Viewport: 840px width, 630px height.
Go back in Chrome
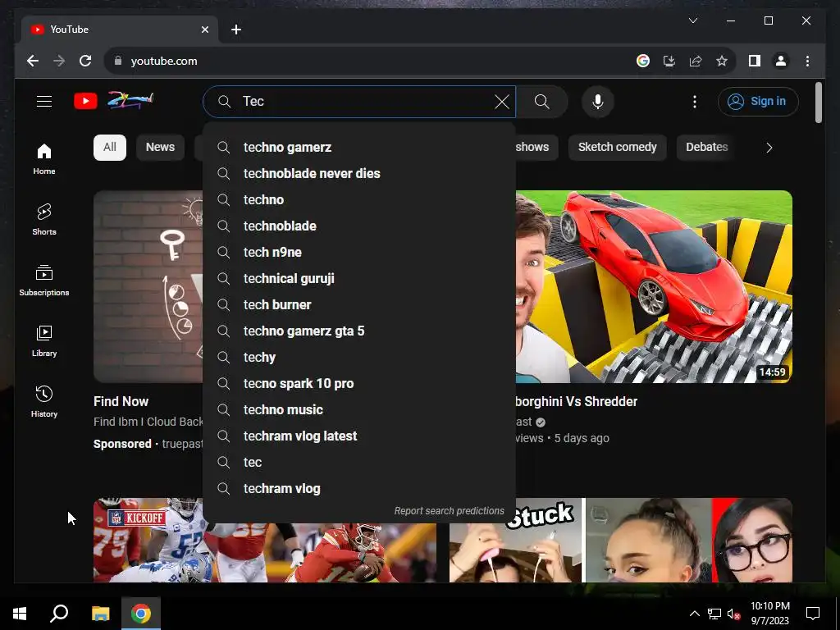tap(33, 61)
